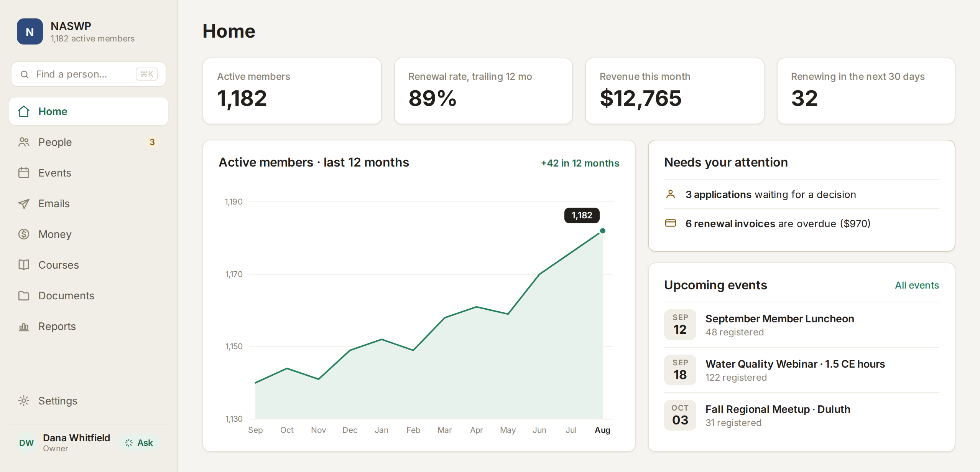Click the search magnifier icon
980x472 pixels.
point(25,74)
